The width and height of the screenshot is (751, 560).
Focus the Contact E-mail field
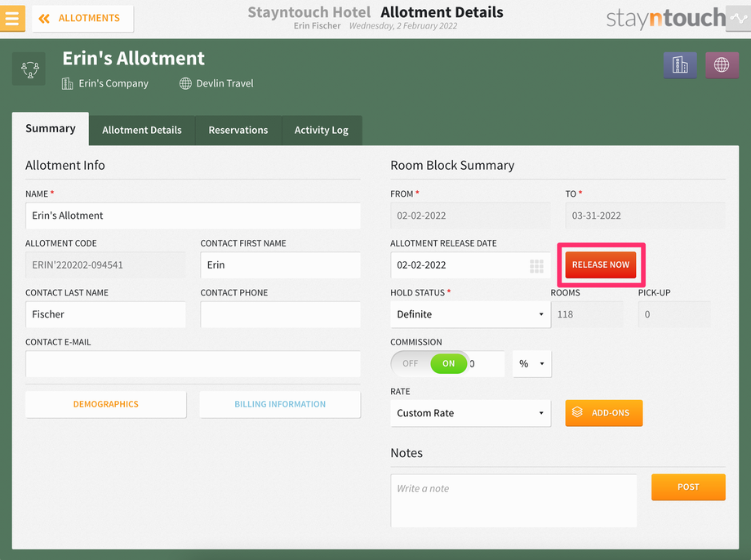pyautogui.click(x=193, y=363)
